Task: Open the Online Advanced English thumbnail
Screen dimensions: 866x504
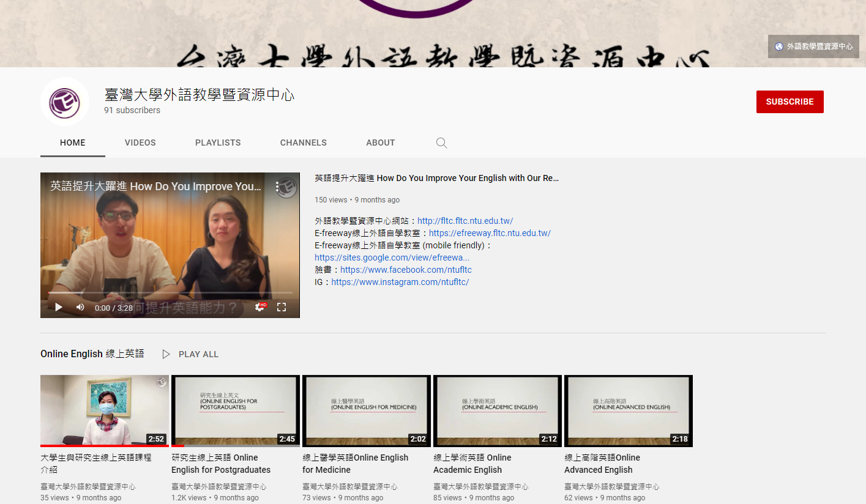Action: point(629,411)
